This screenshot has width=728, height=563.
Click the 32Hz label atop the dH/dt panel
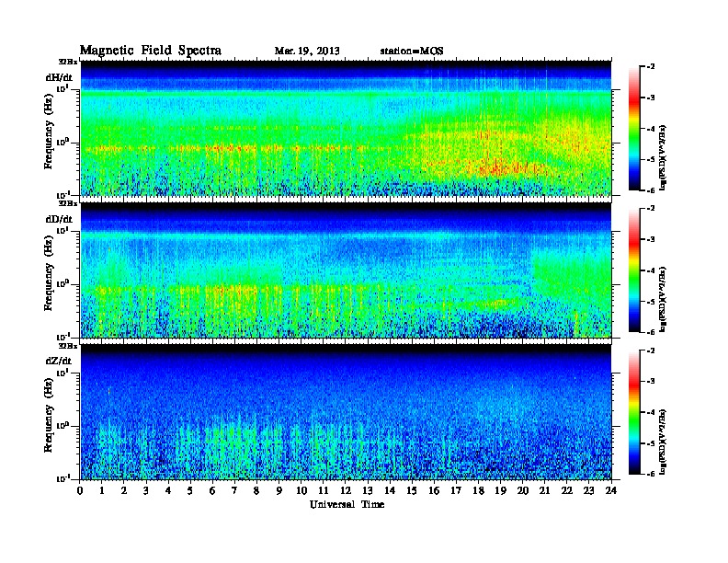click(68, 62)
